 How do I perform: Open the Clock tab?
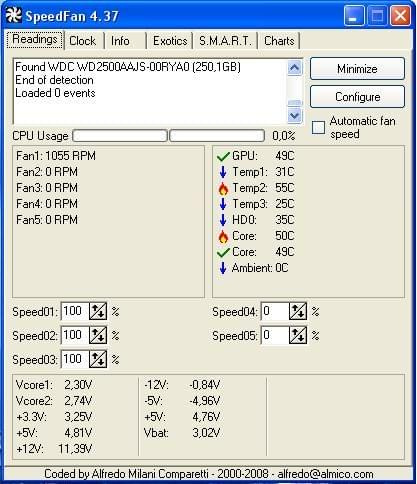(x=83, y=41)
